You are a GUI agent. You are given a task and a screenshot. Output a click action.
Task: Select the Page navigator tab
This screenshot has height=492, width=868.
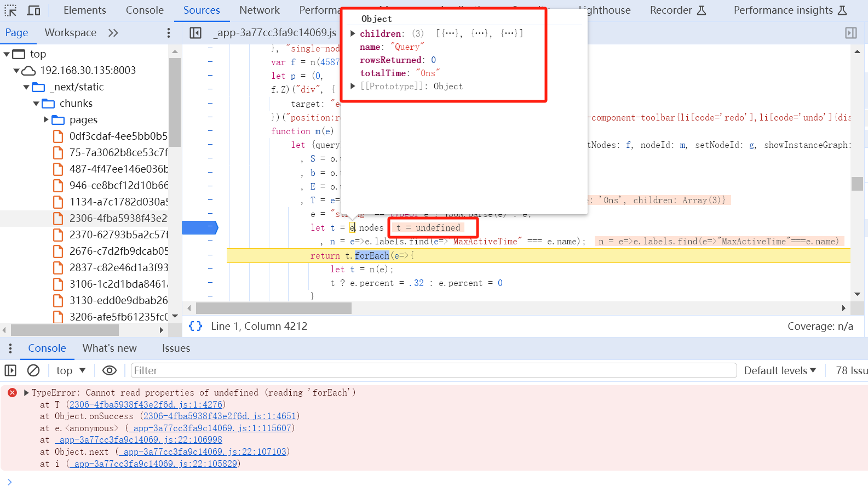click(17, 33)
